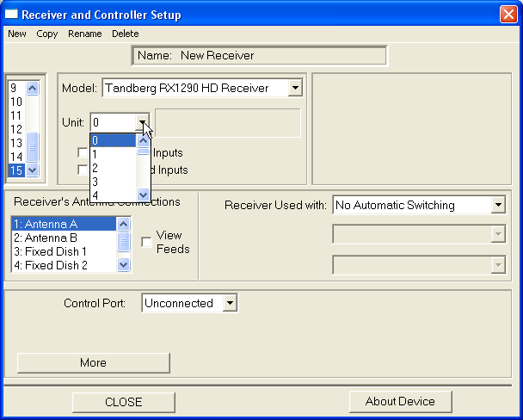Open the New menu

[16, 34]
